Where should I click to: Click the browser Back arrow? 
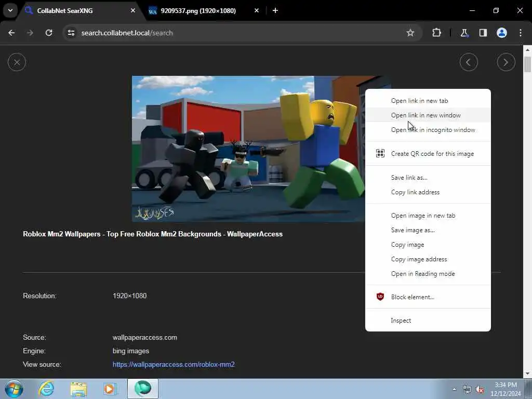pyautogui.click(x=11, y=33)
